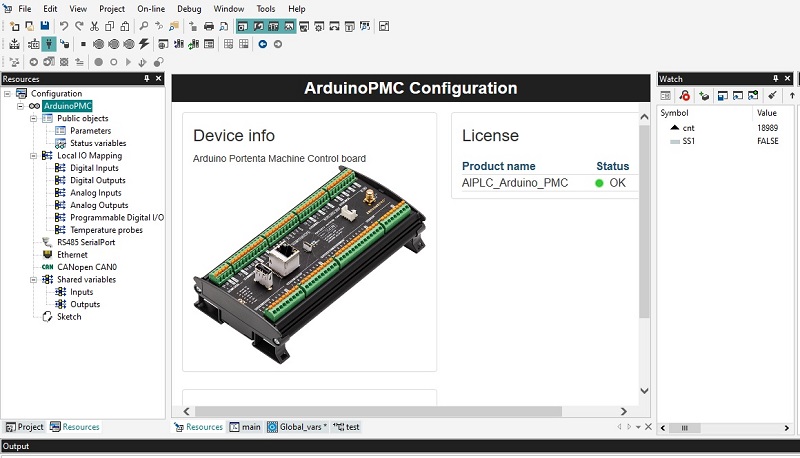The image size is (800, 458).
Task: Click the Open project toolbar icon
Action: pos(30,27)
